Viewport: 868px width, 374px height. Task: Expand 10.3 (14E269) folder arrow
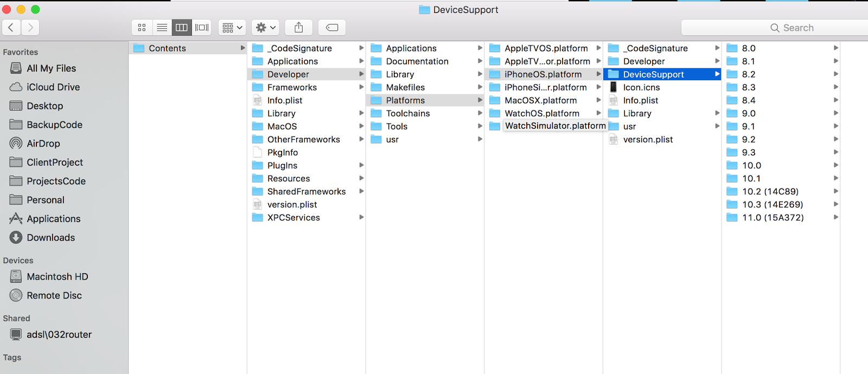pyautogui.click(x=836, y=205)
